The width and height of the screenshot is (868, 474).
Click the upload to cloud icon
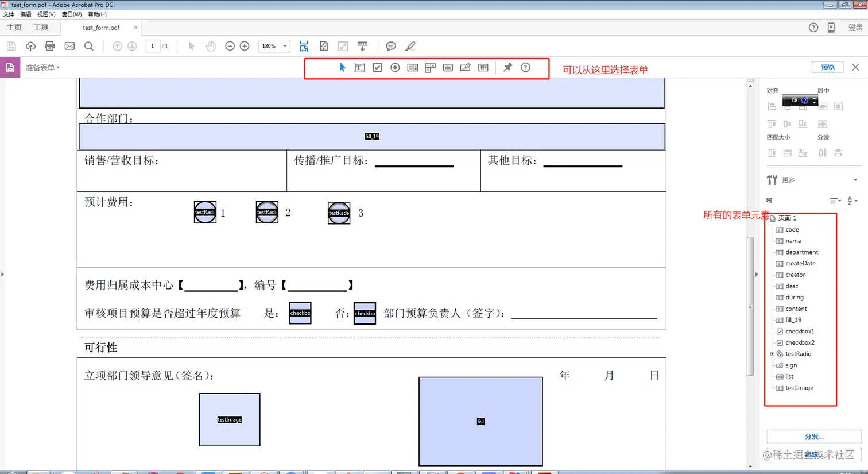pyautogui.click(x=30, y=46)
